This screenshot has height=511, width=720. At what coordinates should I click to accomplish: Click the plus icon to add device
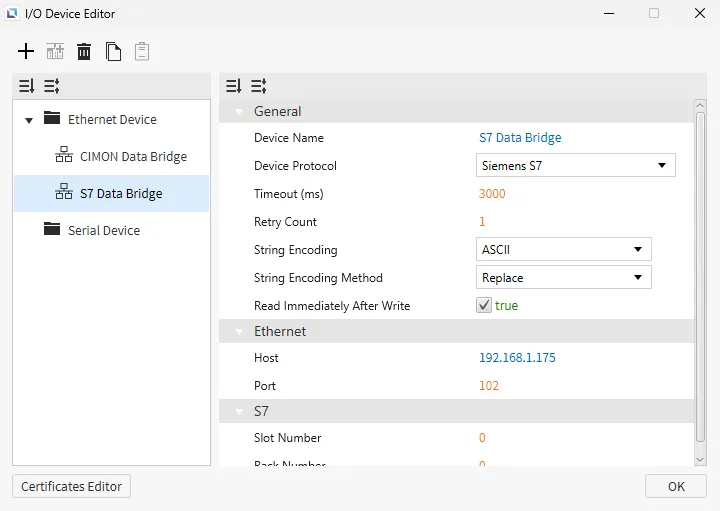tap(26, 51)
